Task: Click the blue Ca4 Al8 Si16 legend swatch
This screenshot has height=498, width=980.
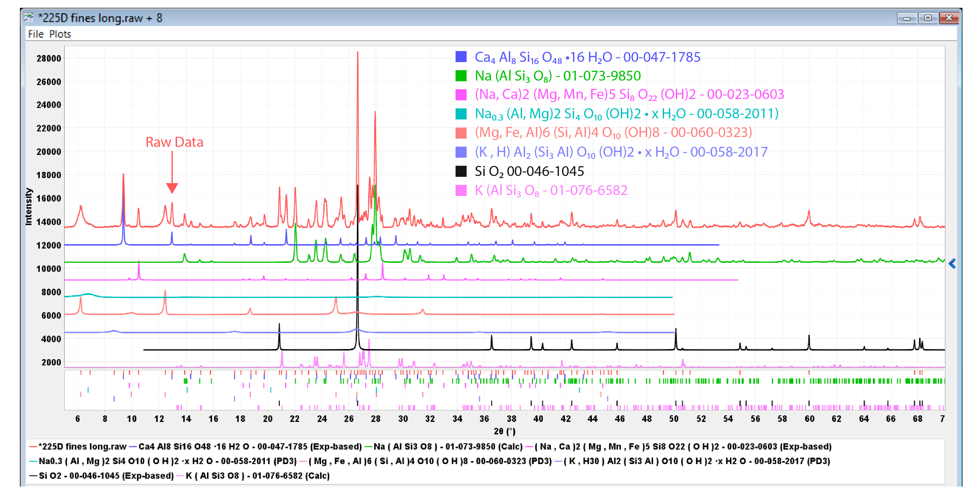Action: [x=461, y=57]
